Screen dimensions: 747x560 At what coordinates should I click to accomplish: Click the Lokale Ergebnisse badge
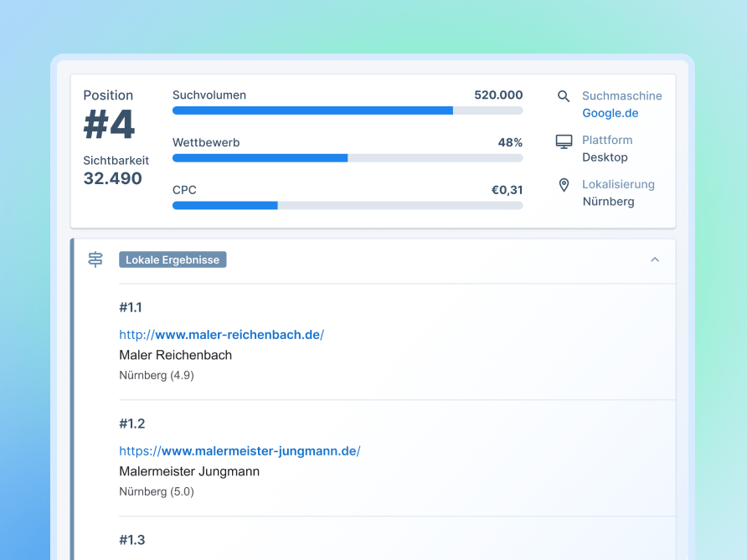(173, 259)
